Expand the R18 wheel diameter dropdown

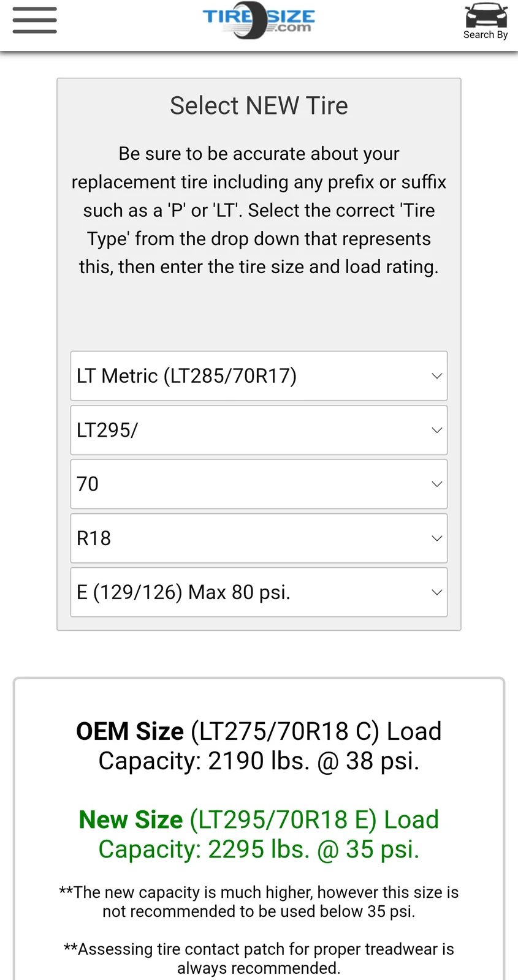coord(245,538)
